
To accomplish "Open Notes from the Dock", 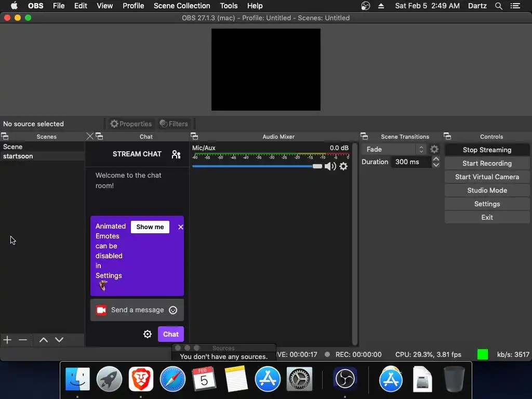I will point(236,379).
